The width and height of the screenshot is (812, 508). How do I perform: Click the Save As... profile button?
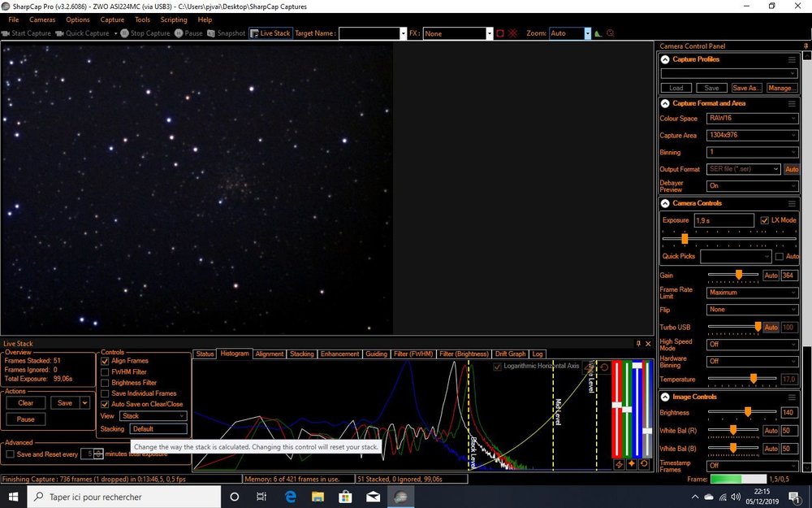click(746, 88)
